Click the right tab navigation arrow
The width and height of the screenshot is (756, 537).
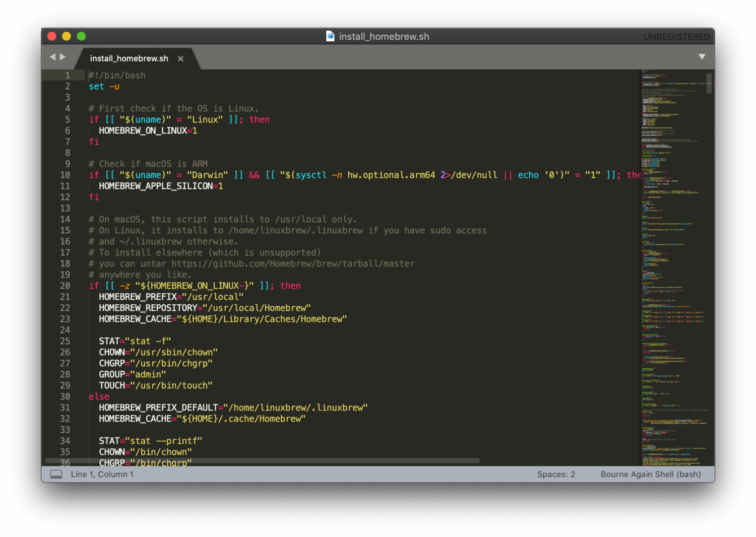63,57
